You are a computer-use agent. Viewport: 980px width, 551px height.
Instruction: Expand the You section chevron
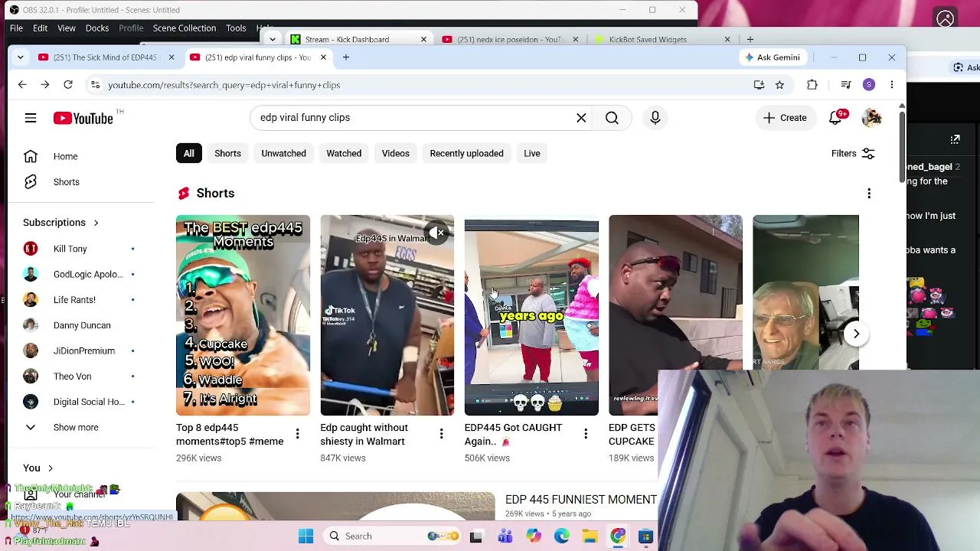click(51, 468)
